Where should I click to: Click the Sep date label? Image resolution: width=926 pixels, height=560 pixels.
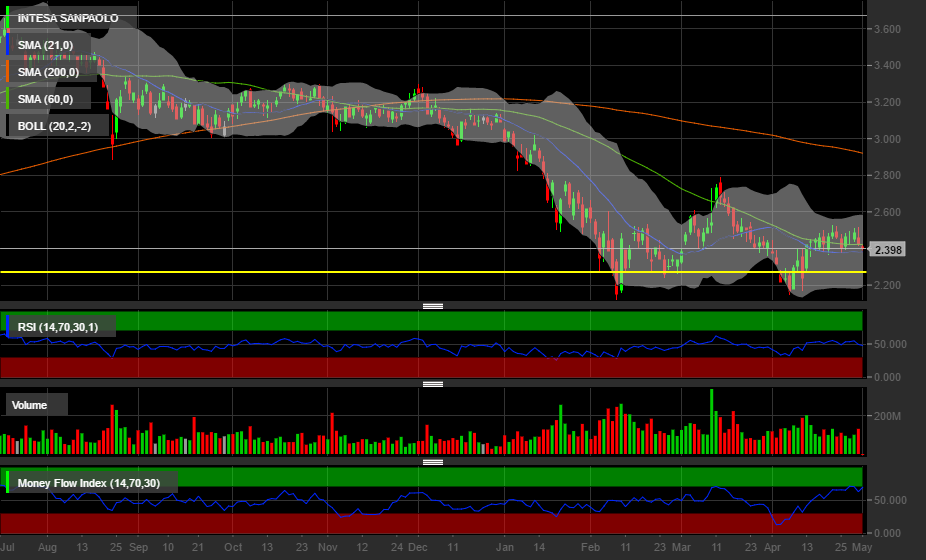click(x=138, y=548)
